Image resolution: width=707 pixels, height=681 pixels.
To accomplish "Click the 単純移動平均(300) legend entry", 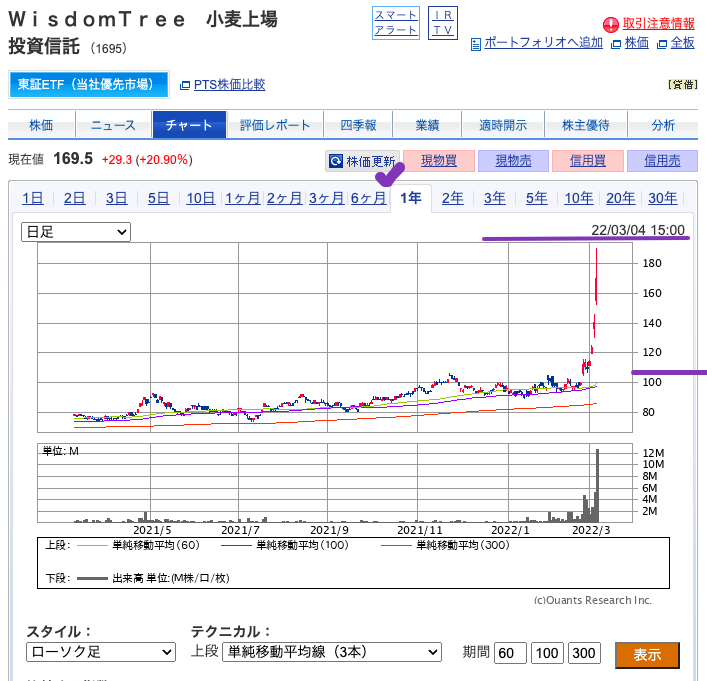I will coord(445,545).
